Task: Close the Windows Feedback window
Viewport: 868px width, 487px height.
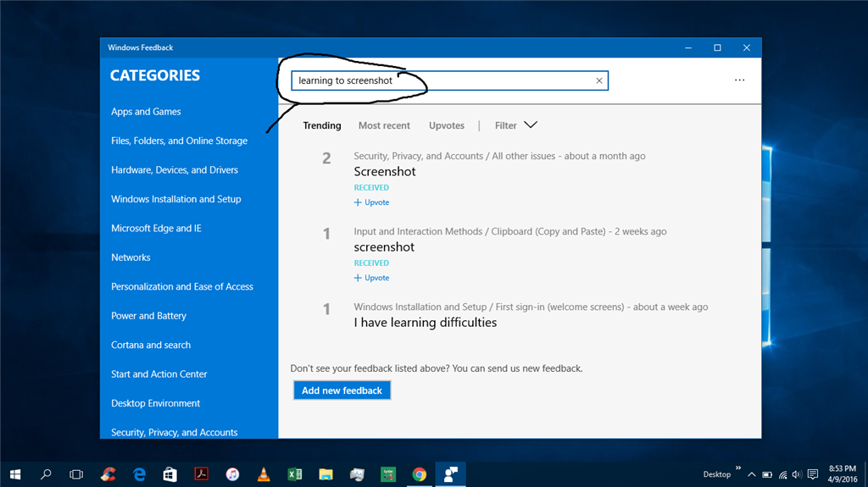Action: pos(747,47)
